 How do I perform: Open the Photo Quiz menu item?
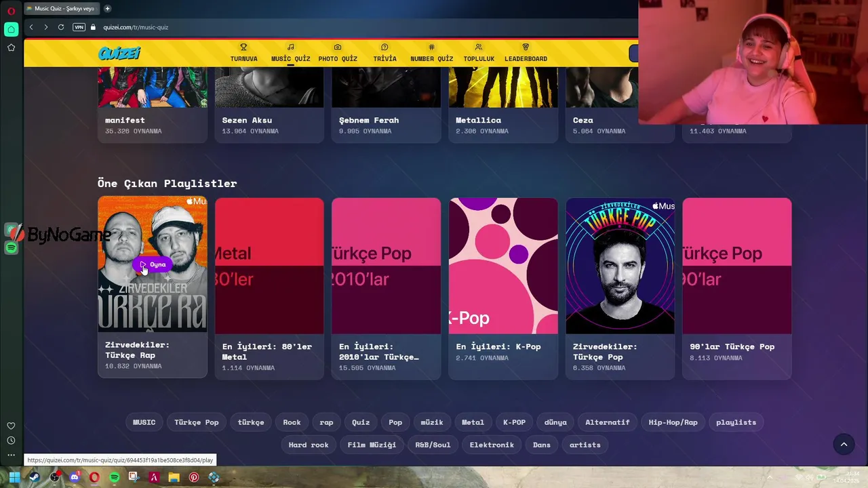(338, 53)
